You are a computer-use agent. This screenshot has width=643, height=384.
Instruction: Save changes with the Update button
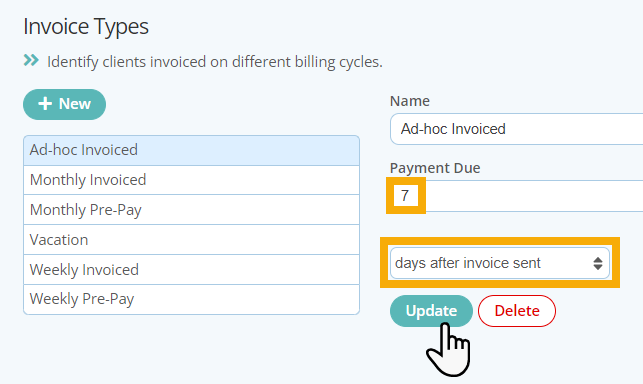(x=431, y=311)
